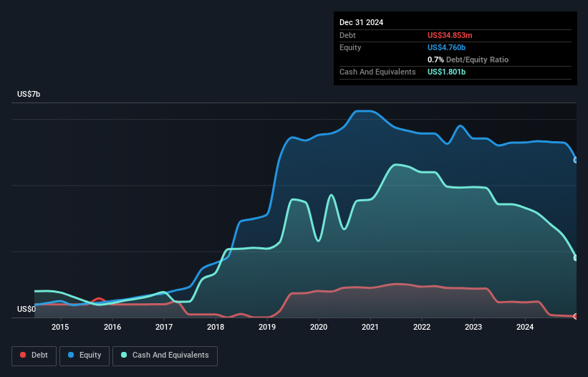Select the 2015 x-axis label

(x=60, y=327)
